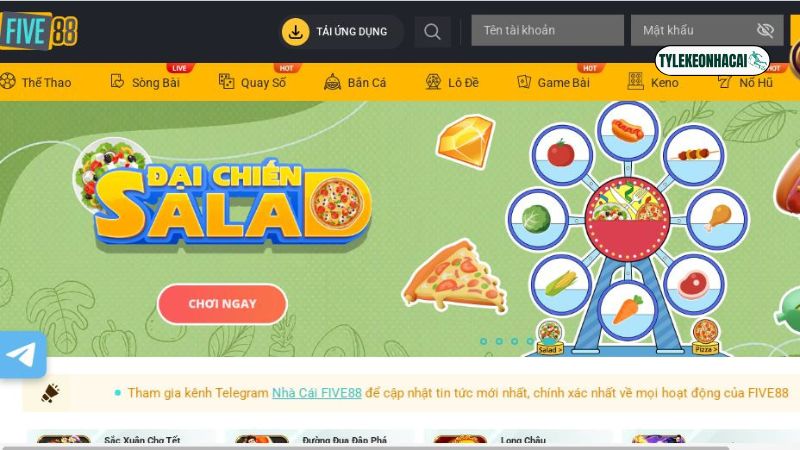Viewport: 800px width, 450px height.
Task: Open the search magnifier icon
Action: tap(432, 32)
